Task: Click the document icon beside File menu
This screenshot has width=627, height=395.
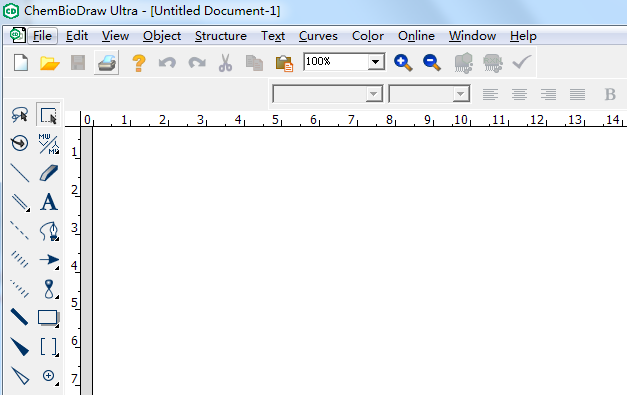Action: point(18,35)
